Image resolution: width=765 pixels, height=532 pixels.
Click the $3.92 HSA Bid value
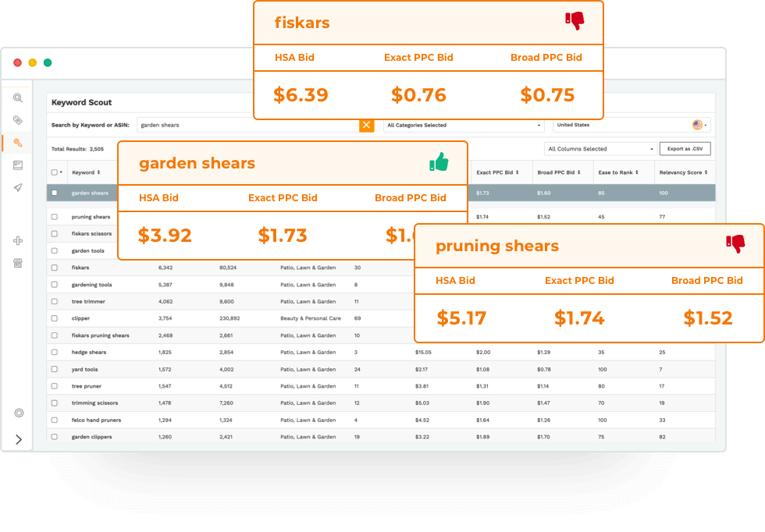click(165, 235)
